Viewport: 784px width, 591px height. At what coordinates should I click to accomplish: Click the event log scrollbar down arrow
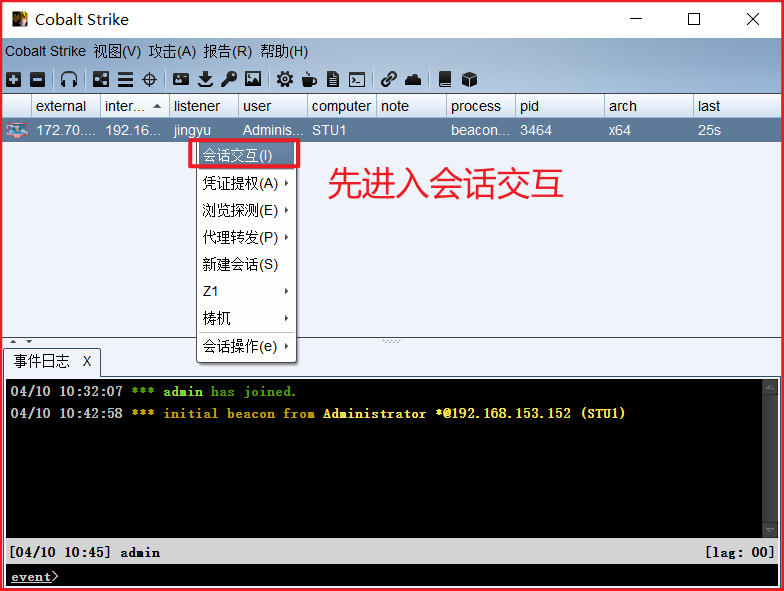point(770,530)
